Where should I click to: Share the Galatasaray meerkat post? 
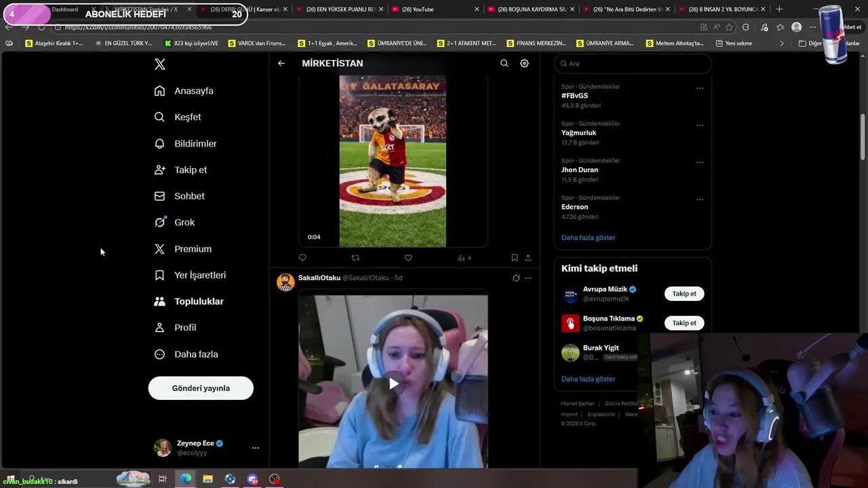pyautogui.click(x=528, y=258)
